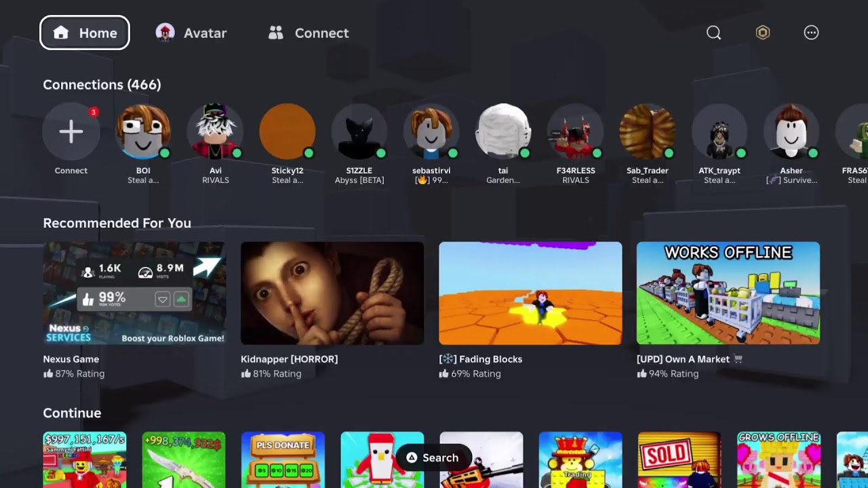The width and height of the screenshot is (868, 488).
Task: Open Sab_Trader's avatar
Action: tap(648, 131)
